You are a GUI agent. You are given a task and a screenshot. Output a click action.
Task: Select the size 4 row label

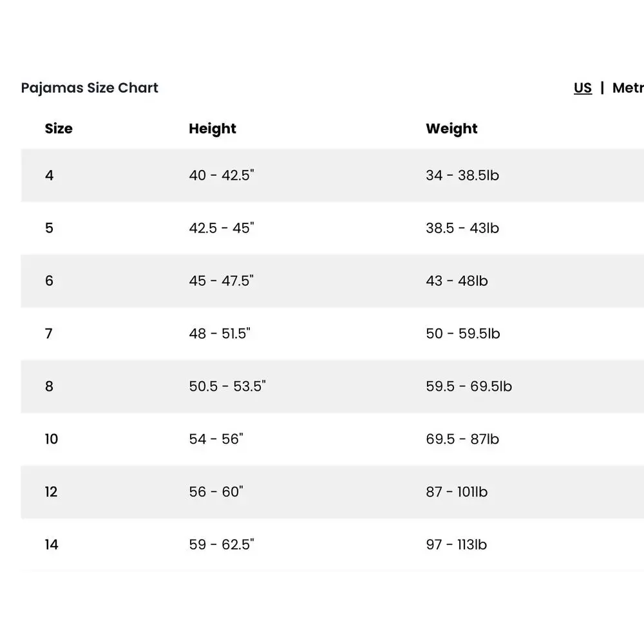click(50, 175)
